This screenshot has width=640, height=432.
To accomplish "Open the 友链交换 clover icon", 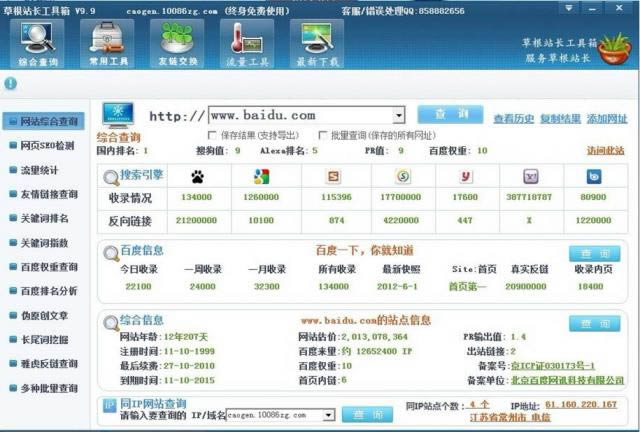I will pyautogui.click(x=177, y=44).
